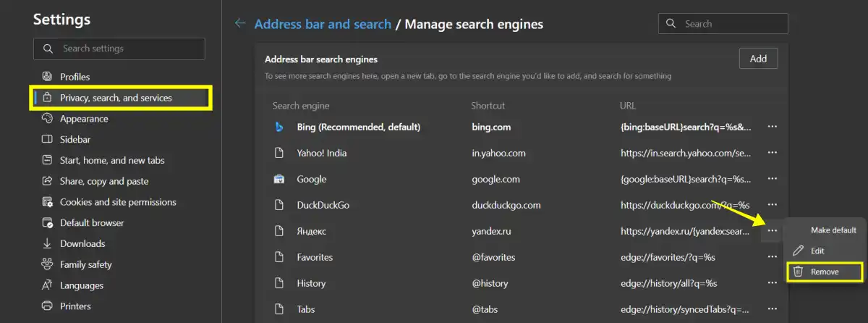
Task: Choose Remove from context menu
Action: point(825,272)
